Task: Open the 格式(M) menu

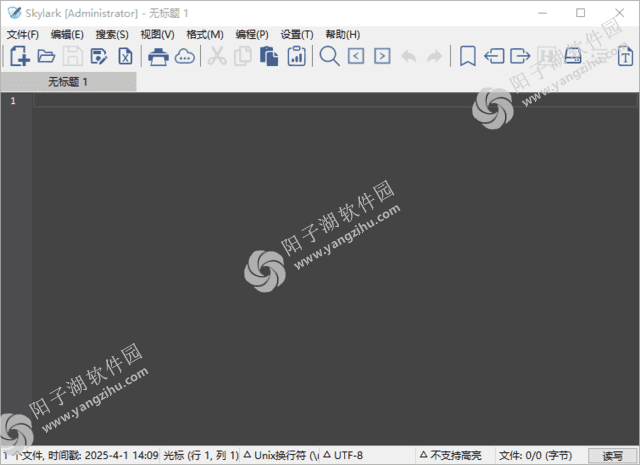Action: 204,35
